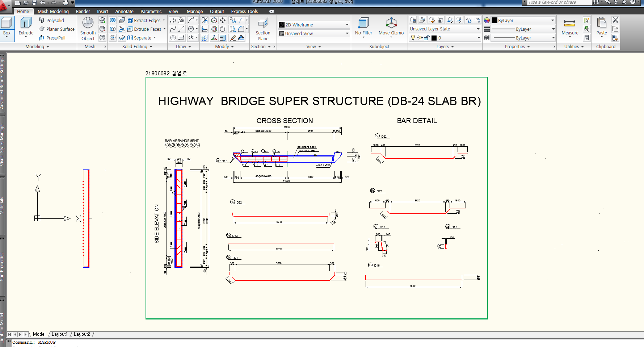Image resolution: width=644 pixels, height=347 pixels.
Task: Select the Spline draw tool
Action: coord(173,29)
